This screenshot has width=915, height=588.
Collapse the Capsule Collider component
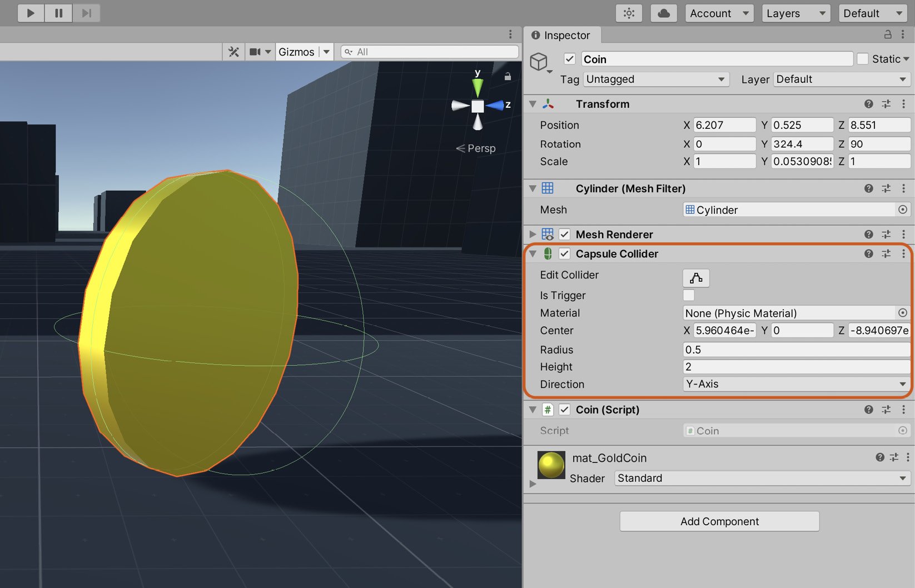(533, 253)
